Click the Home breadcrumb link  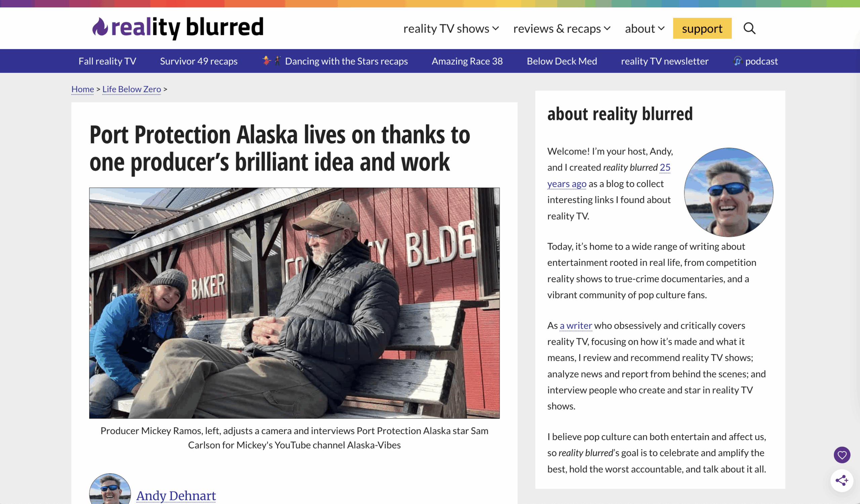click(x=83, y=89)
